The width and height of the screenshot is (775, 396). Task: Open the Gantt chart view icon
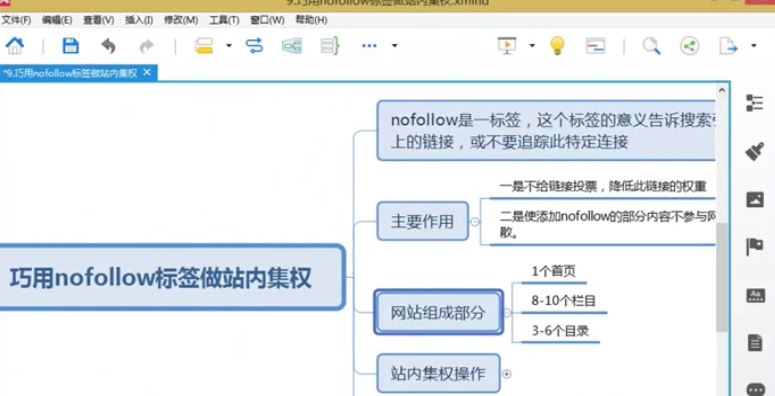coord(596,45)
